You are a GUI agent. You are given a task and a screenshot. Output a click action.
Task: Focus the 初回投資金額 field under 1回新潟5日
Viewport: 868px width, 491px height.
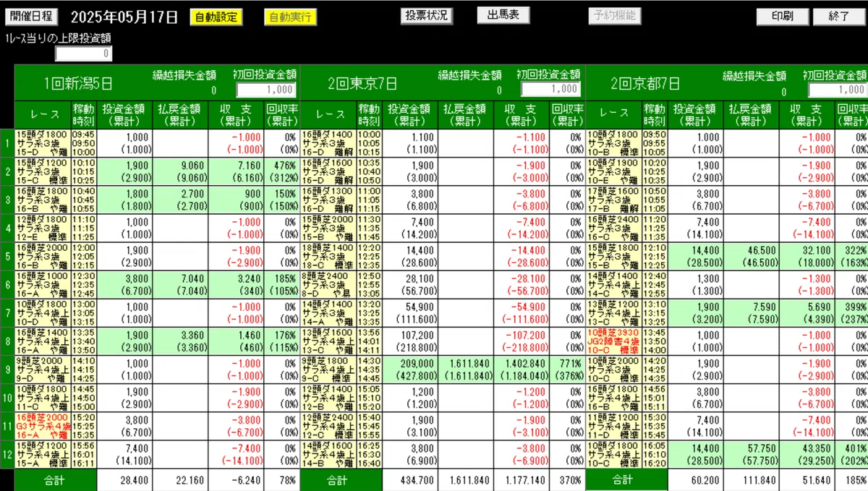pos(266,89)
